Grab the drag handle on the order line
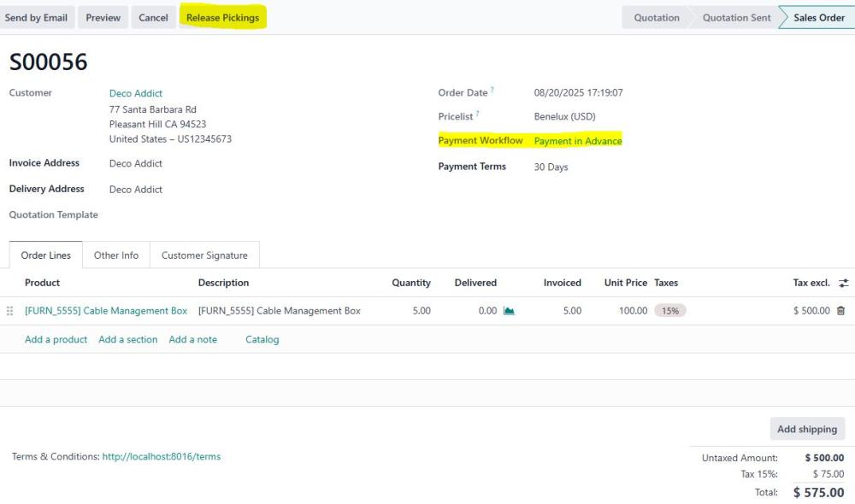Image resolution: width=855 pixels, height=504 pixels. pyautogui.click(x=9, y=311)
